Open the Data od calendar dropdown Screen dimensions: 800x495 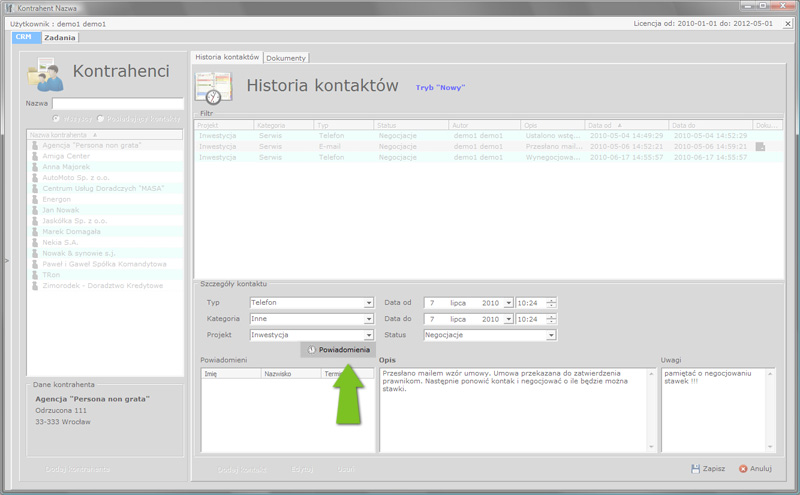pos(508,303)
